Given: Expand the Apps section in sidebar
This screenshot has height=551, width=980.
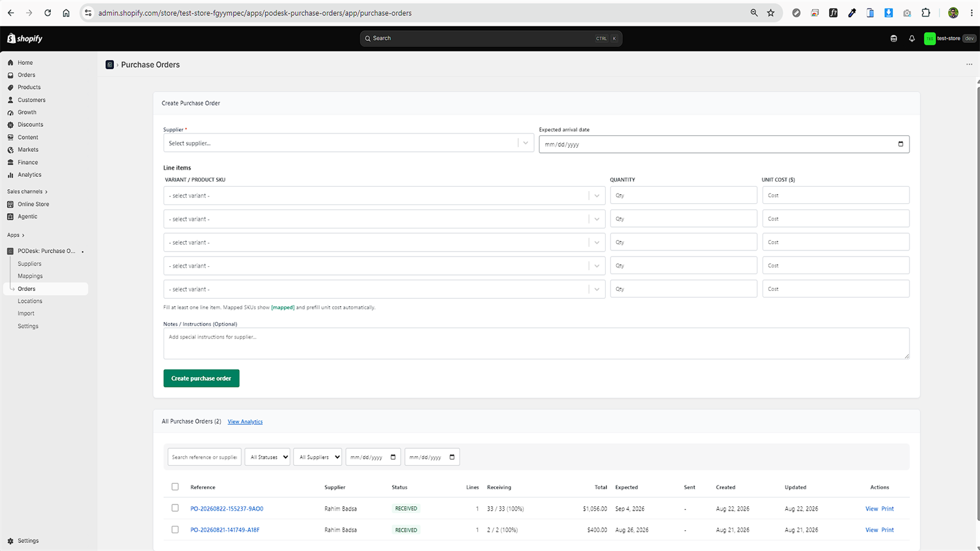Looking at the screenshot, I should tap(16, 235).
